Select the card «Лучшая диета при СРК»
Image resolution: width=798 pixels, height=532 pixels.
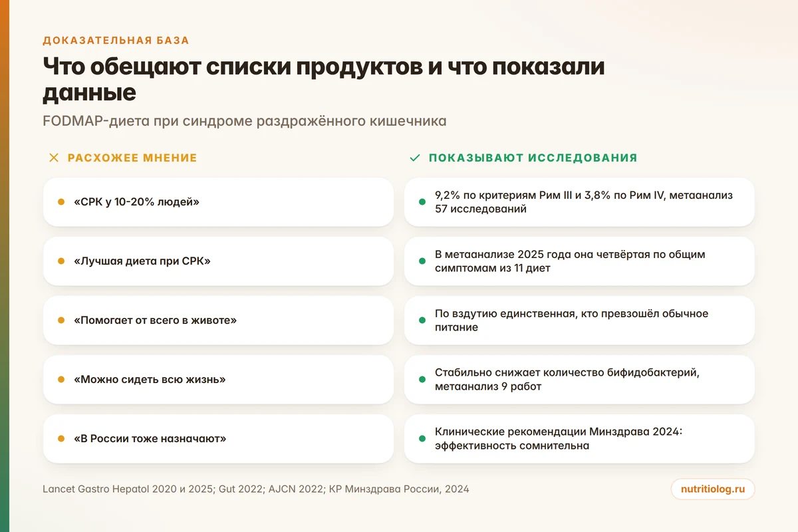click(218, 261)
